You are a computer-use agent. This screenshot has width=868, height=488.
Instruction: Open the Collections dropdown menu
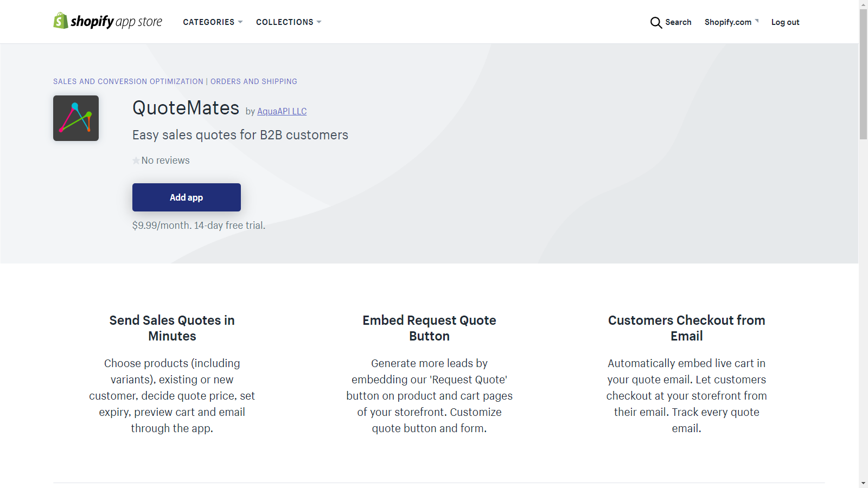[x=289, y=22]
